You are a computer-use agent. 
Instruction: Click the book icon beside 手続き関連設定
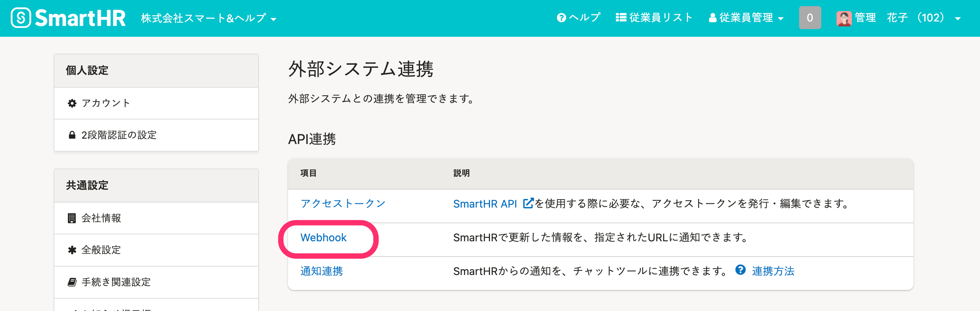point(72,282)
